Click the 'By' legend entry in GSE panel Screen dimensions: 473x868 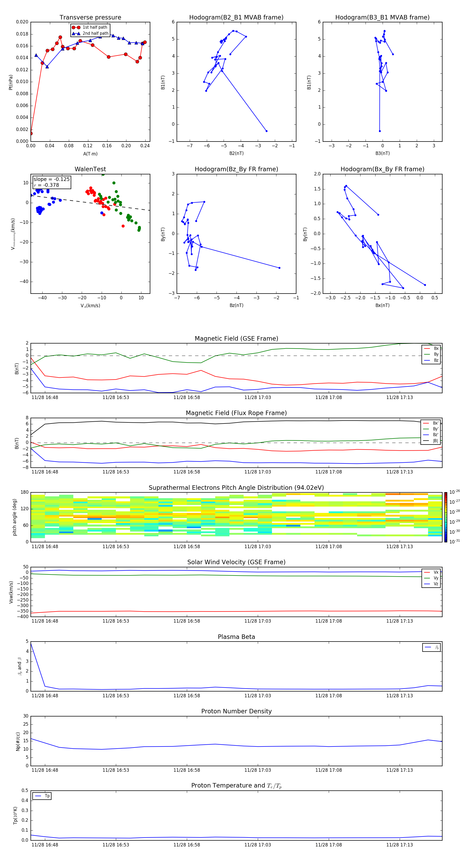431,354
